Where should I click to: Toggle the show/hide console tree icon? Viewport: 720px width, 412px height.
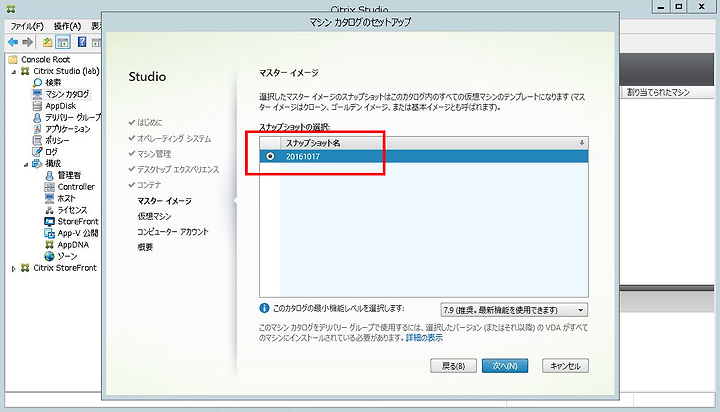62,42
